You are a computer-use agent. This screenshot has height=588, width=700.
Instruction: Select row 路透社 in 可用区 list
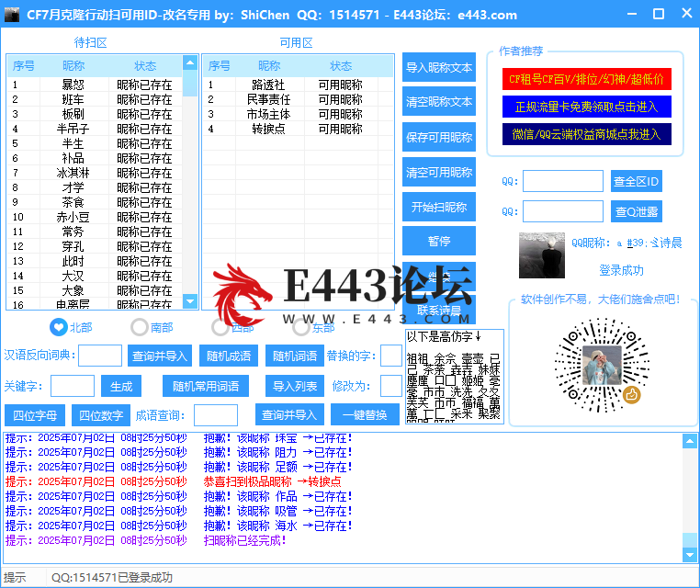pos(298,85)
